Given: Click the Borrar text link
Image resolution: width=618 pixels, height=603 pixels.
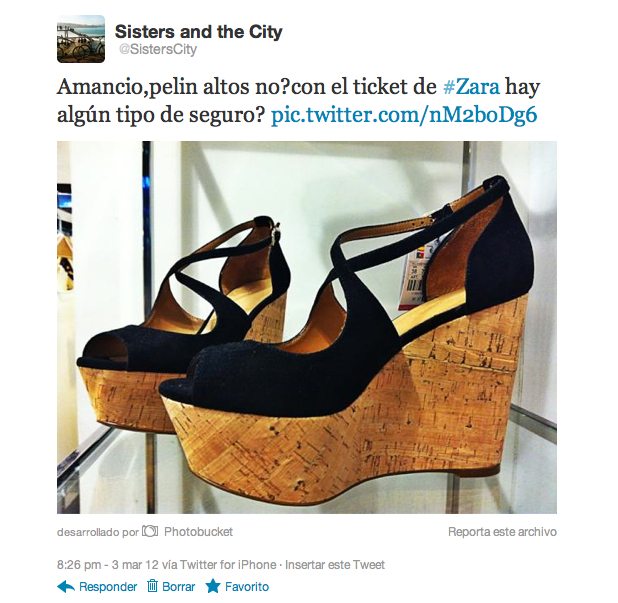Looking at the screenshot, I should (179, 587).
